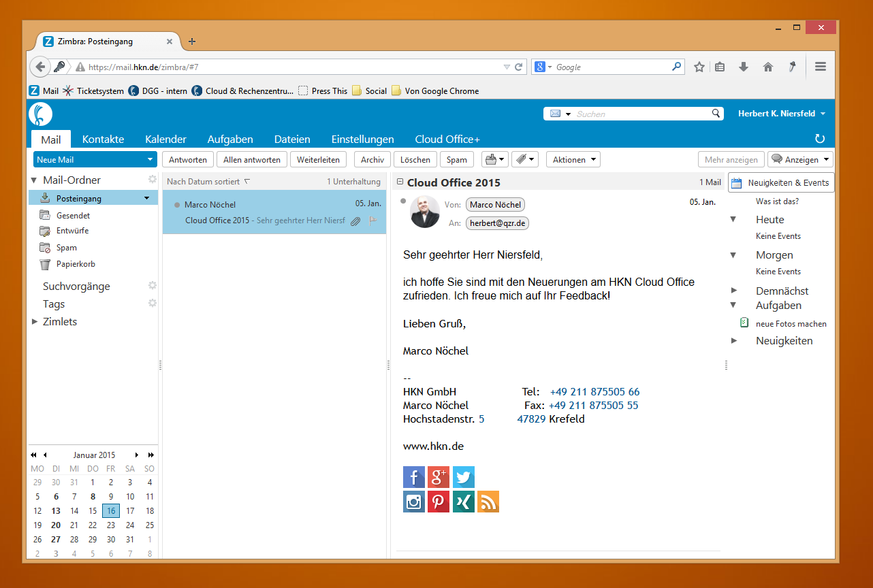Go to next month in the mini calendar
This screenshot has width=873, height=588.
coord(137,455)
